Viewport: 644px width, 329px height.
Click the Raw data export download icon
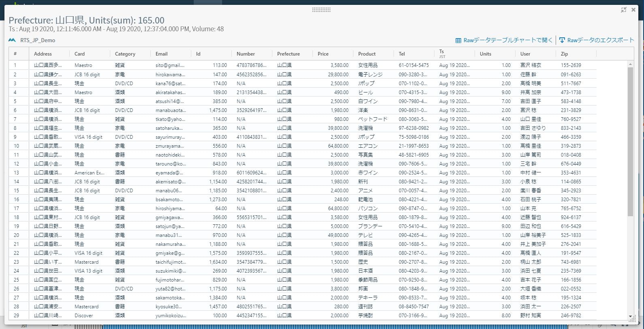point(562,40)
